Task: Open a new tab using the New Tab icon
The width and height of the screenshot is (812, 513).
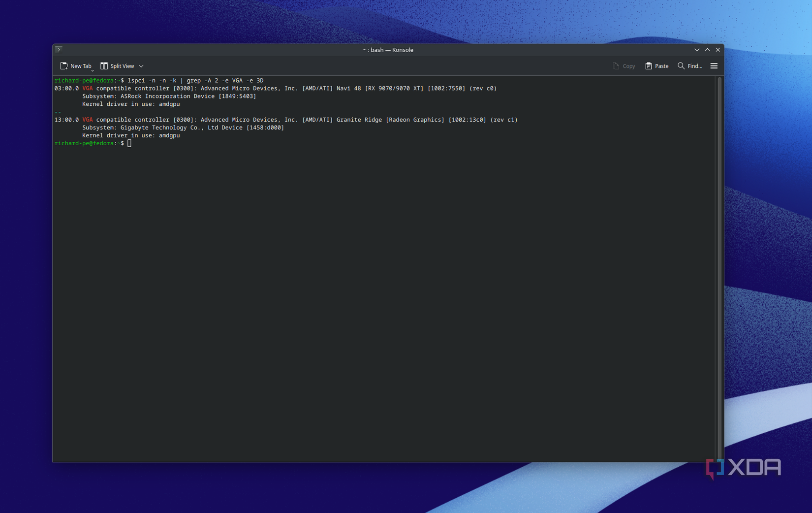Action: pos(64,65)
